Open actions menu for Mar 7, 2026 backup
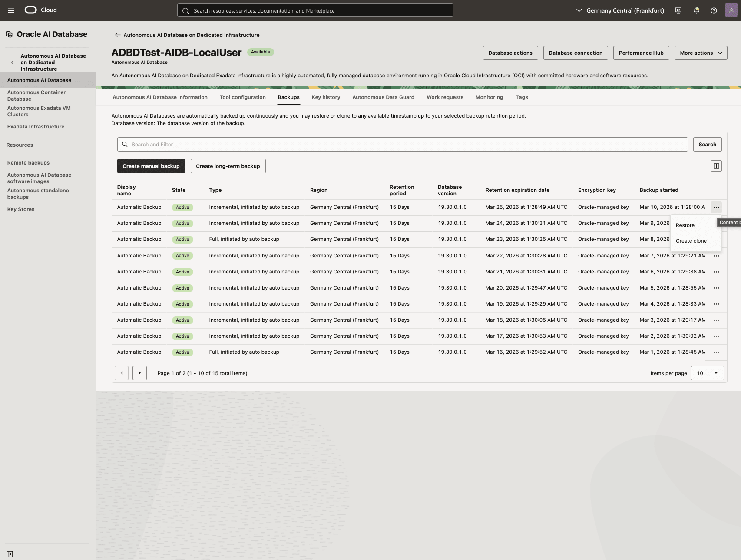The image size is (741, 560). pos(716,256)
